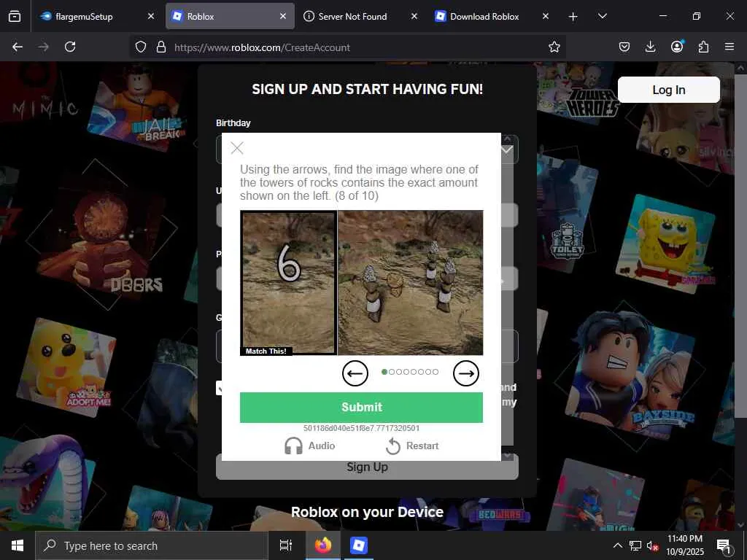Submit the captcha answer
747x560 pixels.
(361, 407)
